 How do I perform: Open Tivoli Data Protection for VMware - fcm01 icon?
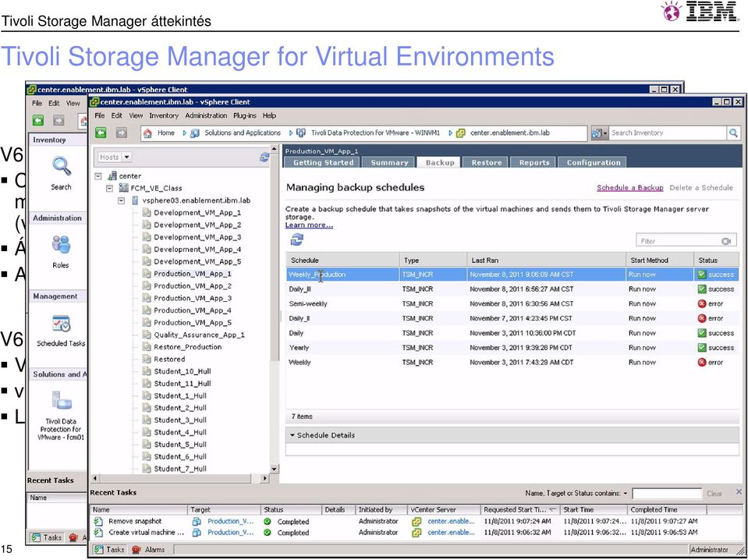(x=62, y=401)
